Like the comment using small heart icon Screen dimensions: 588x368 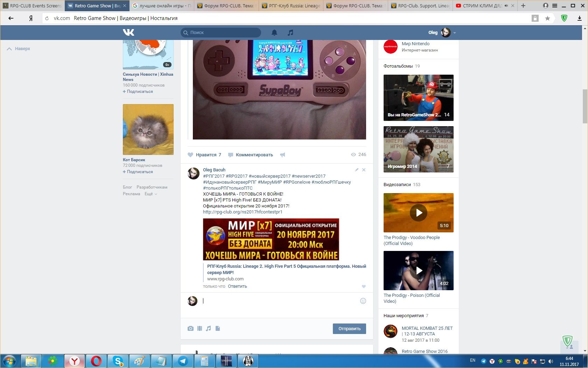[x=364, y=286]
